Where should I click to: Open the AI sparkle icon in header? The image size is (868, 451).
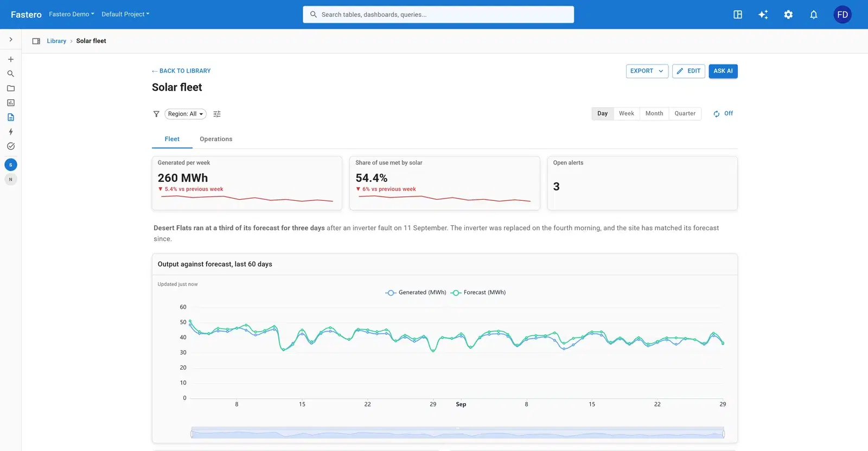pyautogui.click(x=763, y=15)
